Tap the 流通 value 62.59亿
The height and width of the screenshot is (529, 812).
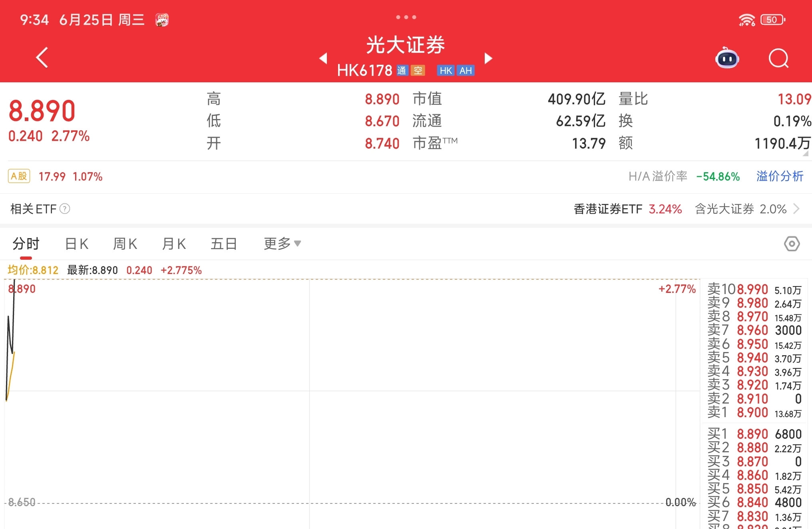[580, 121]
